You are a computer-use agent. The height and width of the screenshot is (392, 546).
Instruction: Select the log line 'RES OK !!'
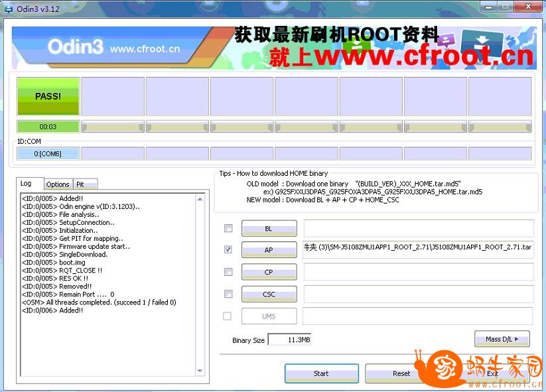coord(55,279)
